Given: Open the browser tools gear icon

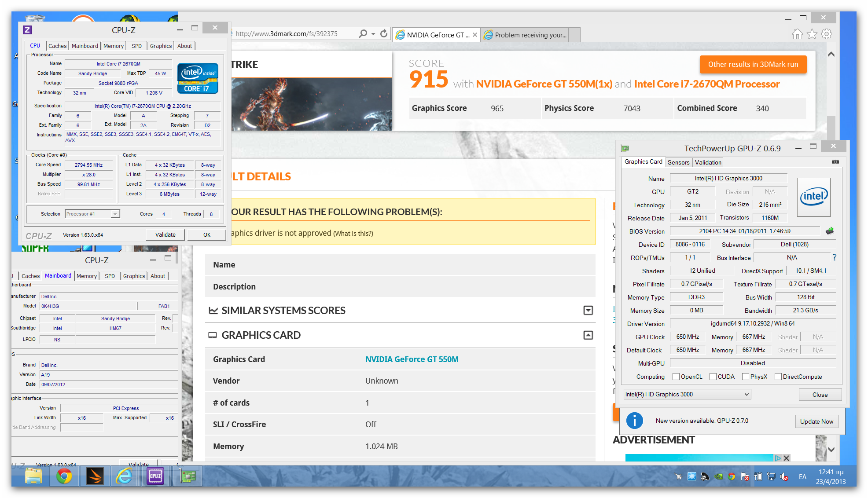Looking at the screenshot, I should point(827,34).
